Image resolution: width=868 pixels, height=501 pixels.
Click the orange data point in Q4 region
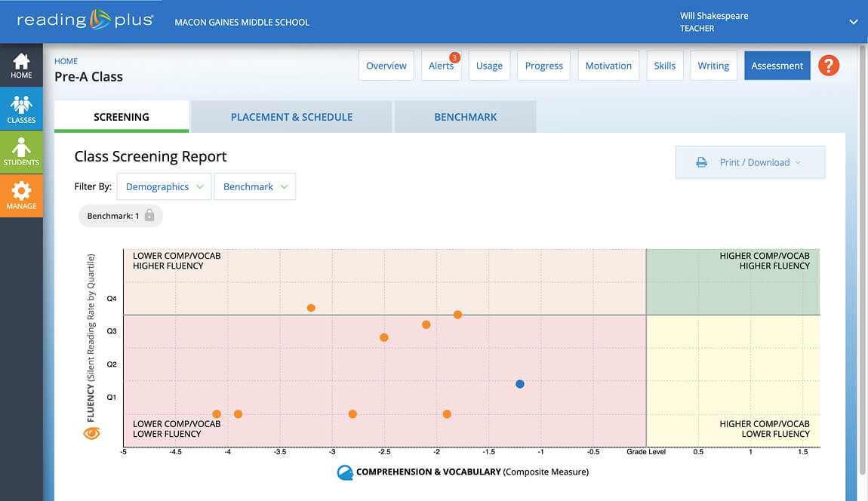pyautogui.click(x=311, y=308)
